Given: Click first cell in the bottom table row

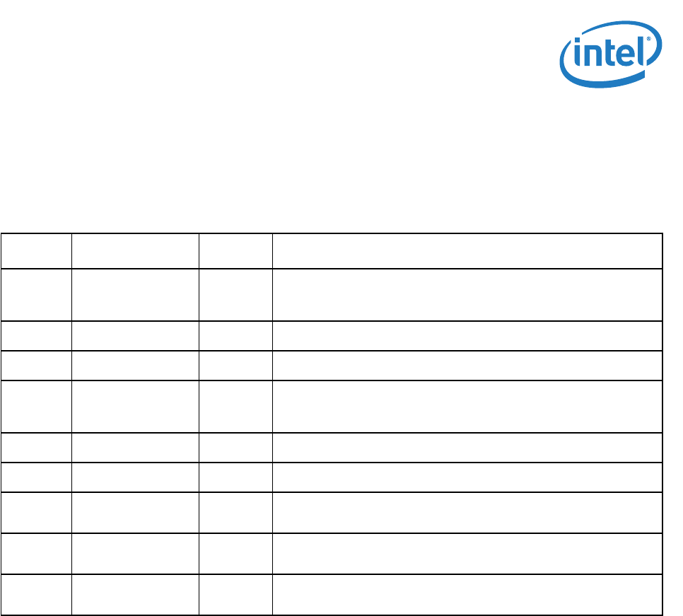Looking at the screenshot, I should click(36, 594).
